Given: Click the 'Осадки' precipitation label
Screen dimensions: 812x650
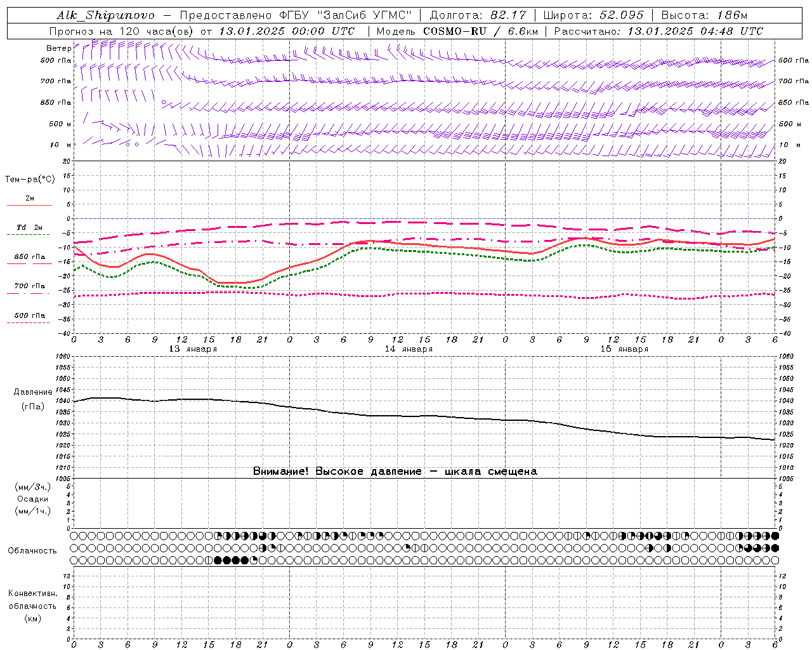Looking at the screenshot, I should point(33,499).
